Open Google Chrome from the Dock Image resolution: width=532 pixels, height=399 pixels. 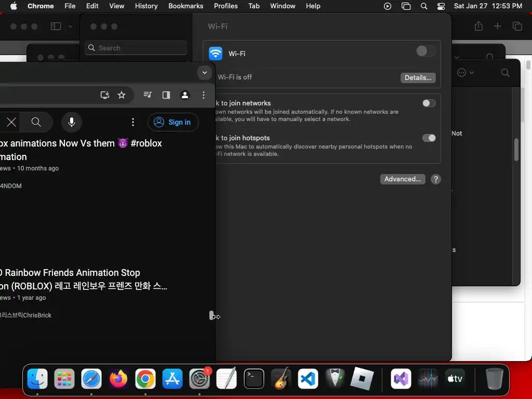coord(145,378)
